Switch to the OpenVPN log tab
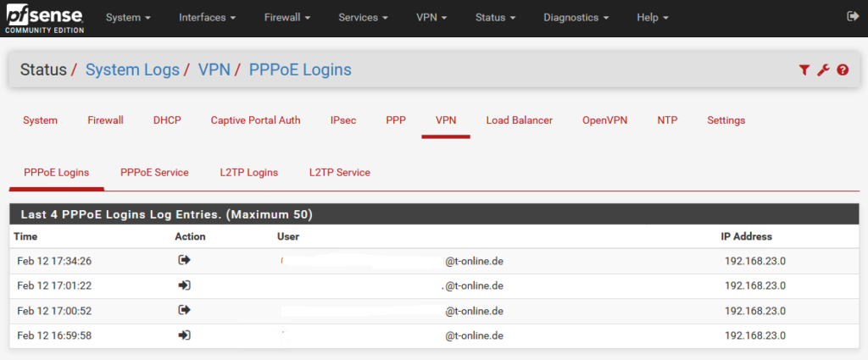Image resolution: width=868 pixels, height=360 pixels. point(604,120)
